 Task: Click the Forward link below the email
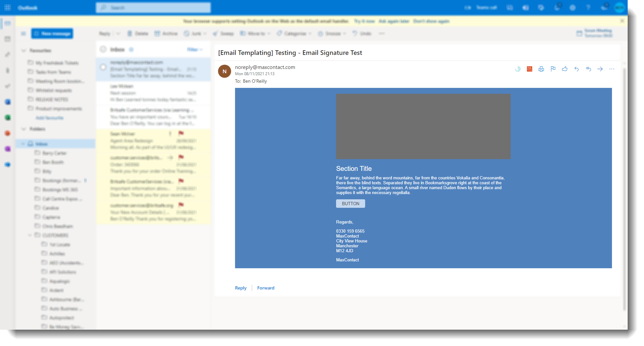tap(266, 288)
